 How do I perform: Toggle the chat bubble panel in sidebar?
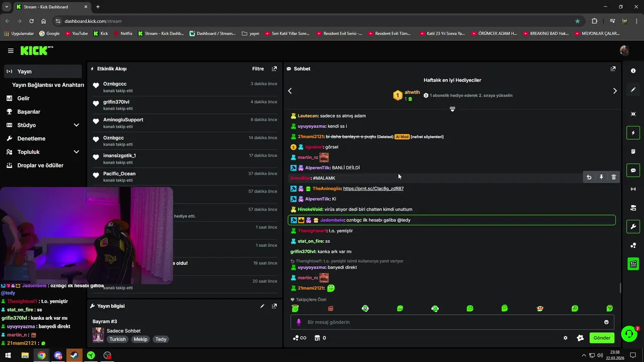[633, 170]
